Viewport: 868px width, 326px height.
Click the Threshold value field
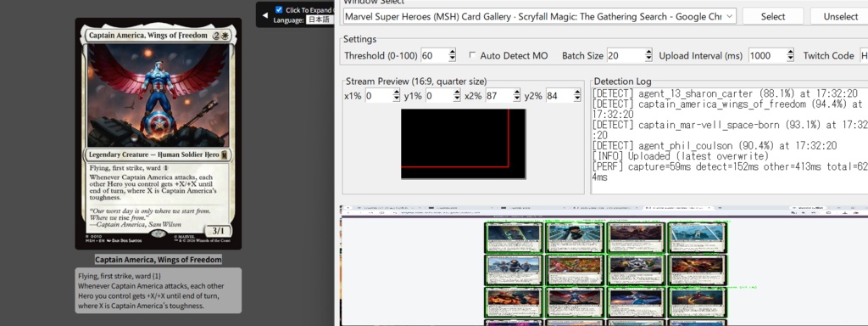[433, 55]
